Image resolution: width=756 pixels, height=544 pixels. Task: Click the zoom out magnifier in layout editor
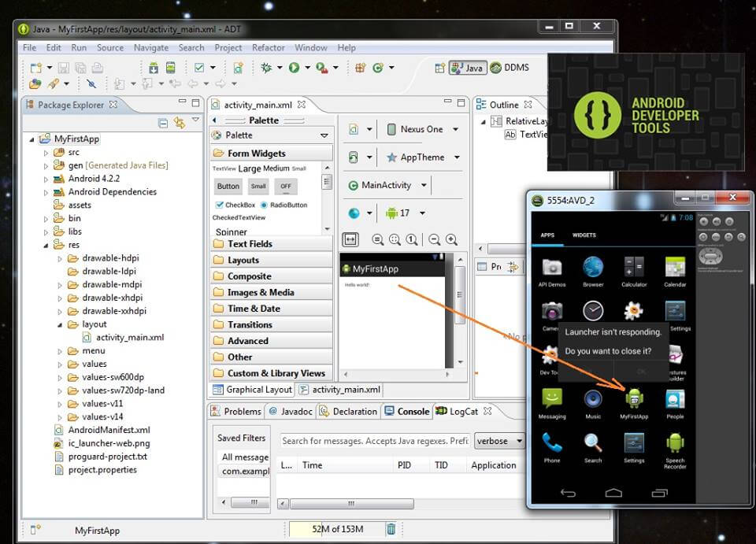tap(435, 239)
